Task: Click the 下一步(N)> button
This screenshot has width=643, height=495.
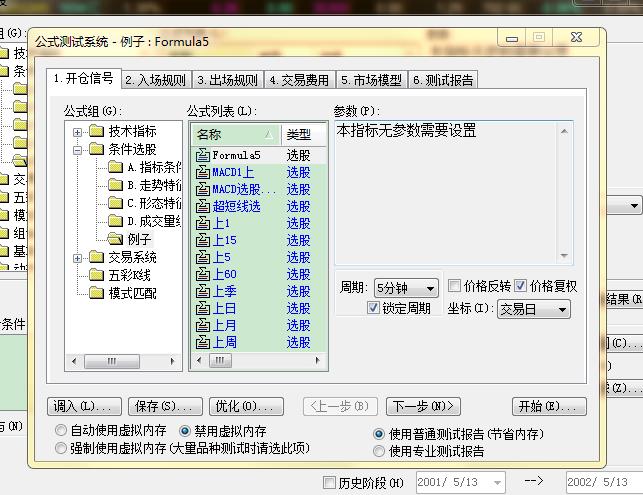Action: [x=423, y=406]
